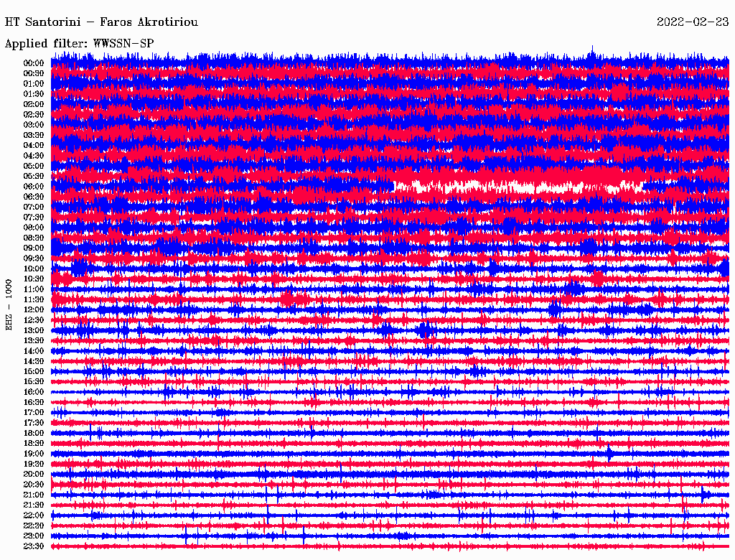Image resolution: width=735 pixels, height=560 pixels.
Task: Select the 21:30 time label
Action: (34, 505)
